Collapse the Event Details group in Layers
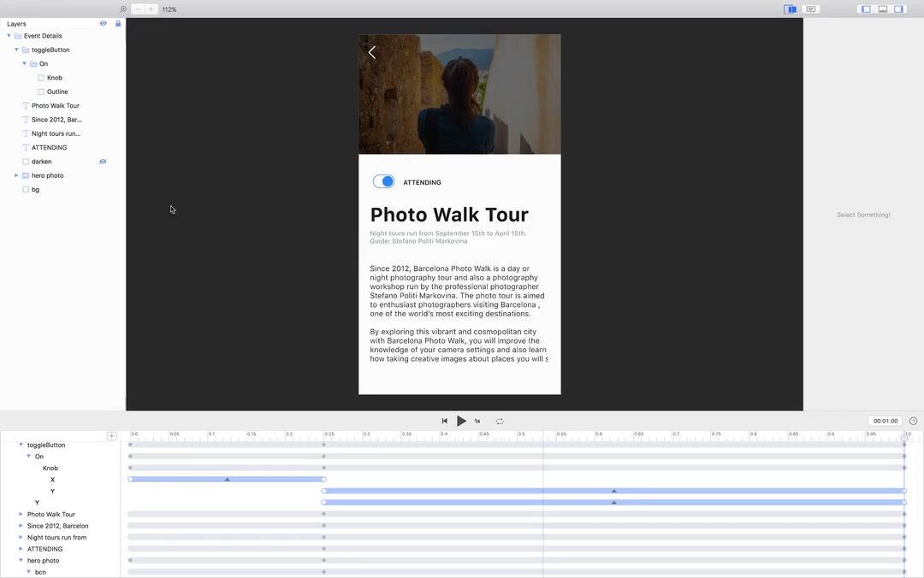Viewport: 924px width, 578px height. (x=9, y=36)
